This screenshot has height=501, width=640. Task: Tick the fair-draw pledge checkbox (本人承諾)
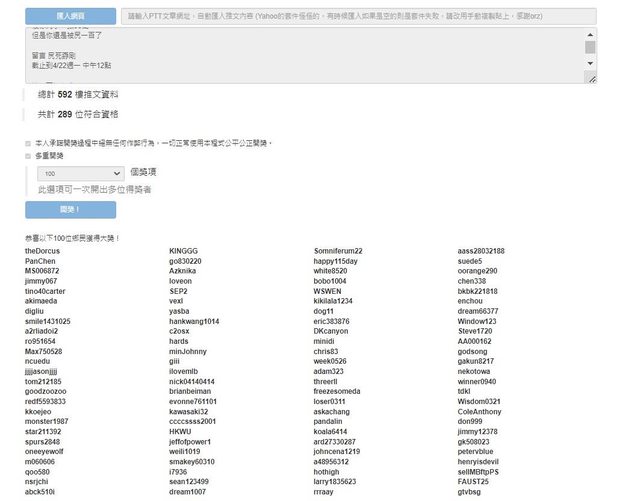28,144
